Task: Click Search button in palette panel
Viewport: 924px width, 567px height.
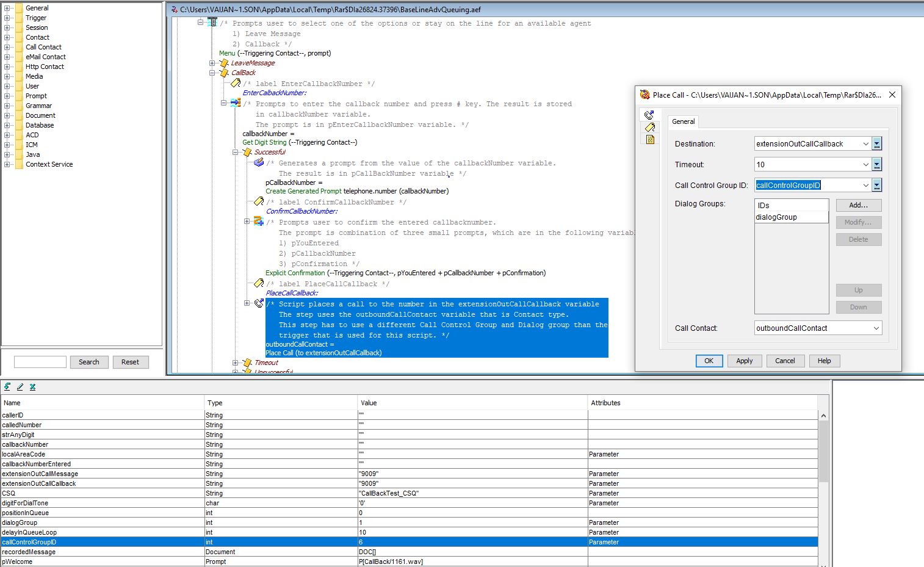Action: [x=88, y=362]
